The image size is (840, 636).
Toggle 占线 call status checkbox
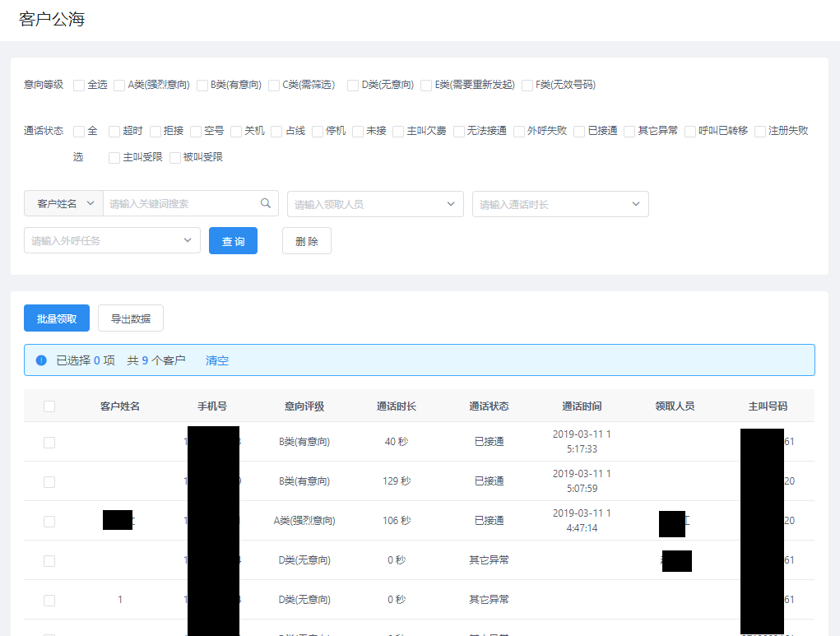[276, 132]
